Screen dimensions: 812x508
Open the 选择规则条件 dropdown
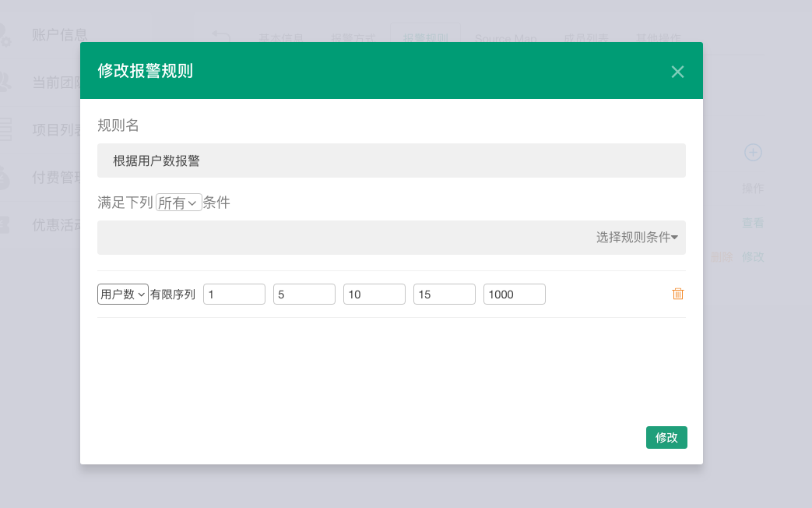(x=637, y=238)
